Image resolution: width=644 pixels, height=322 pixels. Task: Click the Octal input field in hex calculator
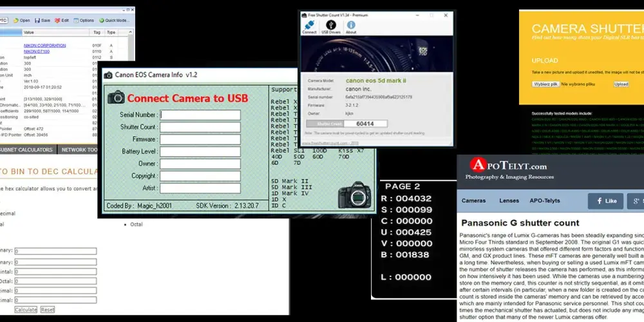(55, 281)
